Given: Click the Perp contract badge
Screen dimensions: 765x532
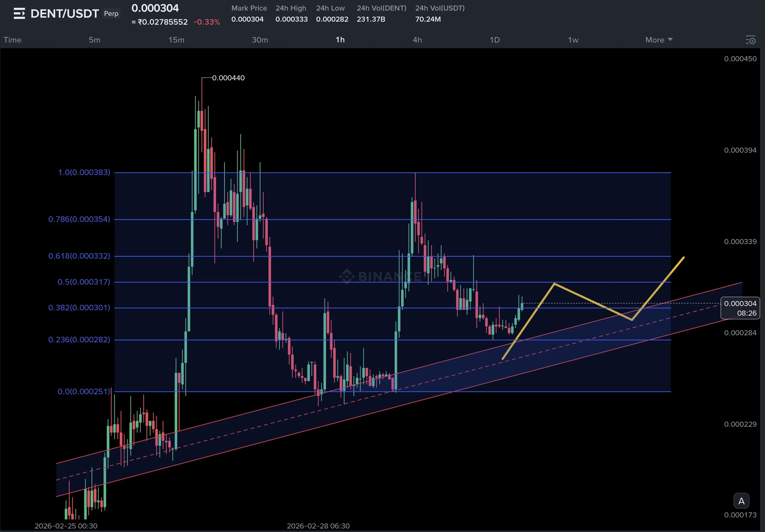Looking at the screenshot, I should pyautogui.click(x=111, y=14).
